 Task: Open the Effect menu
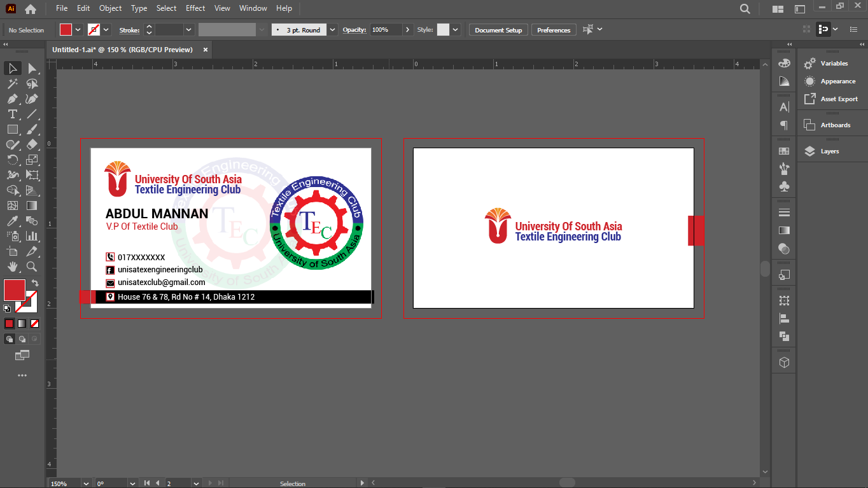point(195,8)
